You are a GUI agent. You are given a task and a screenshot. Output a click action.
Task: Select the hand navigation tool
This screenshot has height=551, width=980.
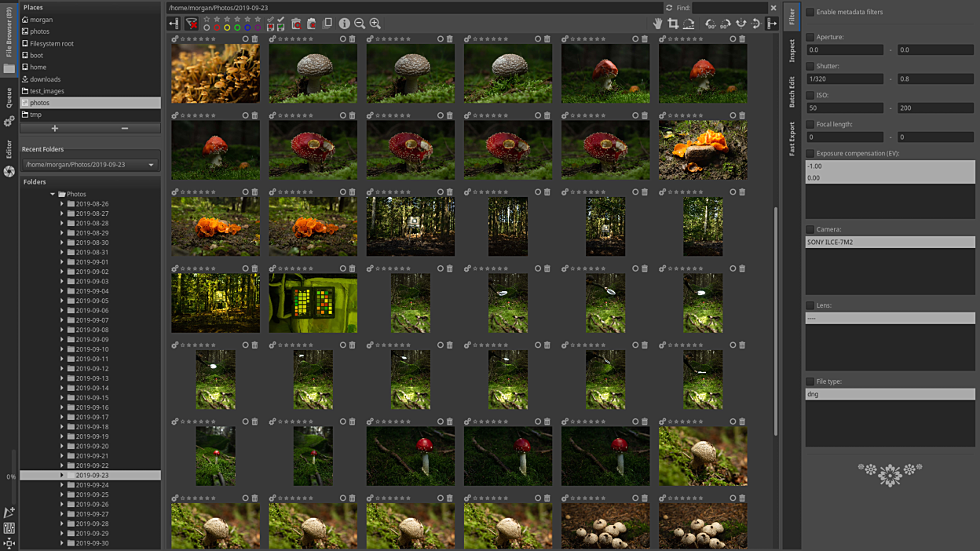point(657,24)
